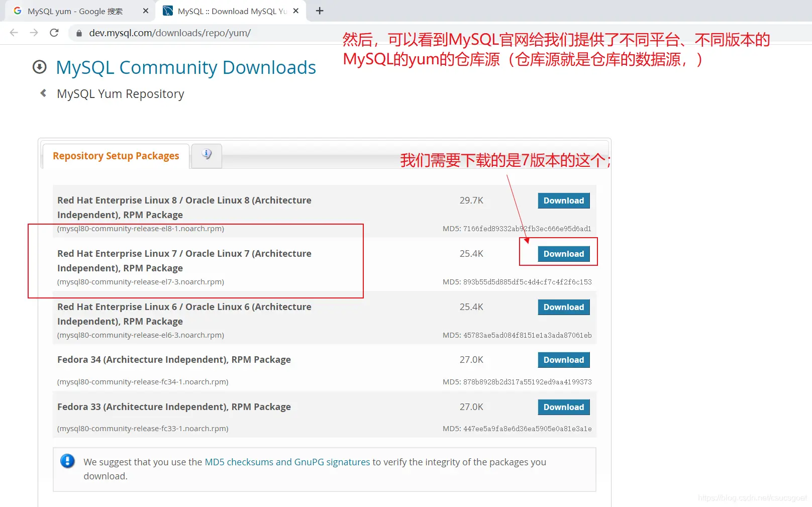Download the Red Hat Enterprise Linux 8 package
Image resolution: width=812 pixels, height=507 pixels.
click(x=564, y=200)
